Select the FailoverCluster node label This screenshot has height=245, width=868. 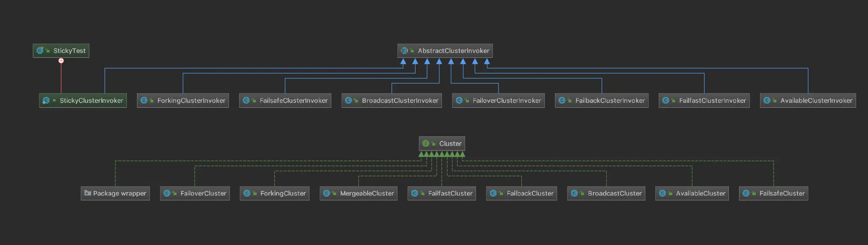coord(203,193)
